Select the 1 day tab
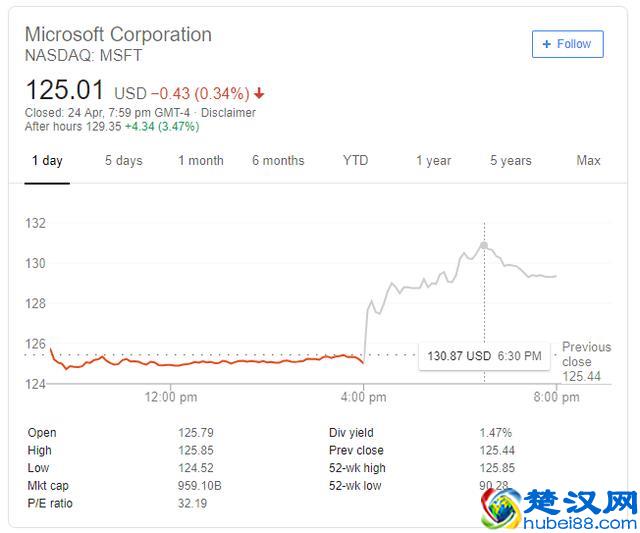Screen dimensions: 640x533 click(x=47, y=161)
